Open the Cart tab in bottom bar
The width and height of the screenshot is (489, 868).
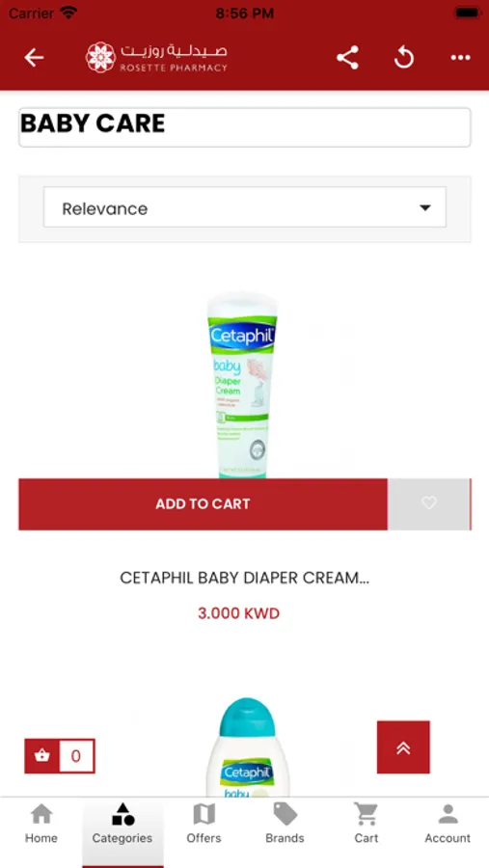[x=367, y=824]
